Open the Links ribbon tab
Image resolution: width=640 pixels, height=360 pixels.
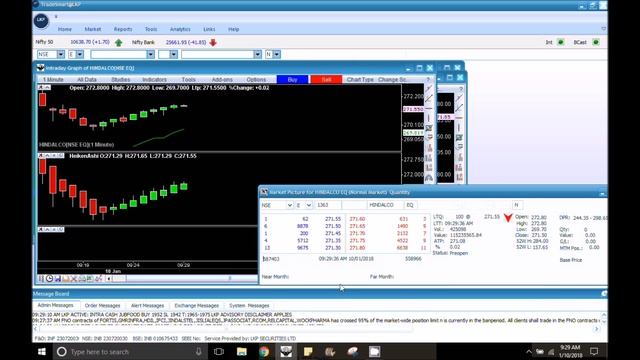[x=209, y=29]
